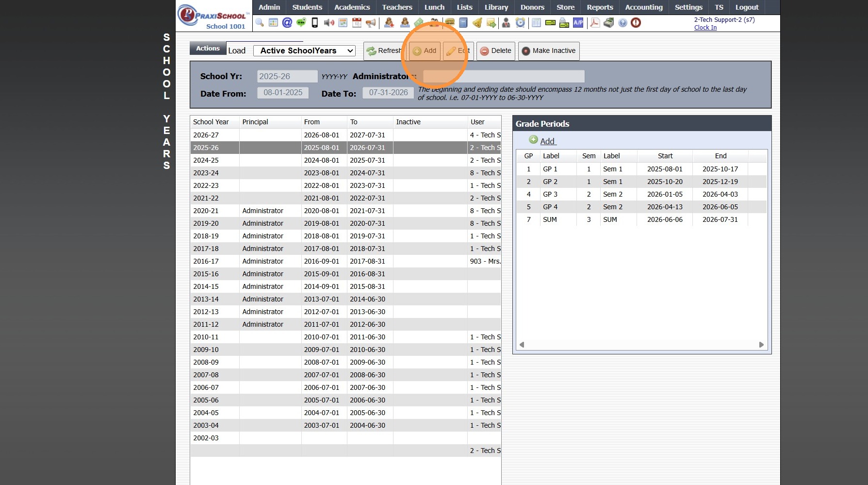Click the A/P accounts payable icon

tap(578, 23)
